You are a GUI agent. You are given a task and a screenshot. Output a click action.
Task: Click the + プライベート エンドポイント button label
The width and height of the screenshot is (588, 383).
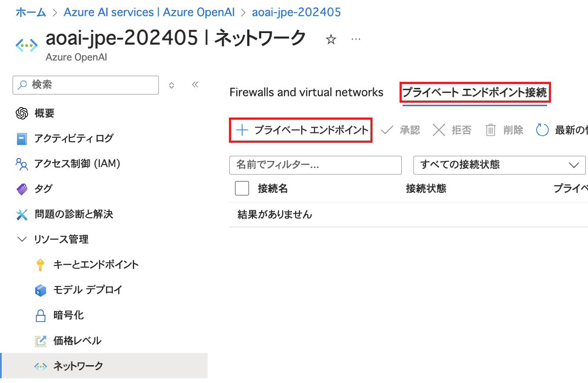[311, 130]
